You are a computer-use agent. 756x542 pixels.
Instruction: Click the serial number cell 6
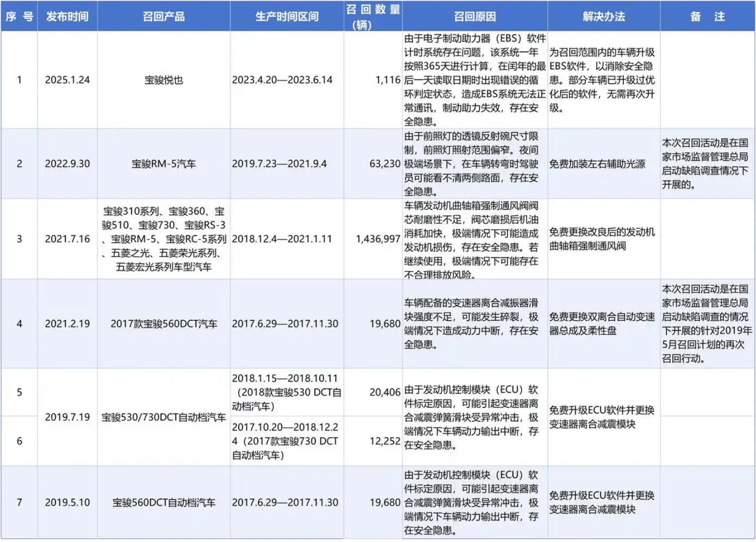pyautogui.click(x=19, y=441)
